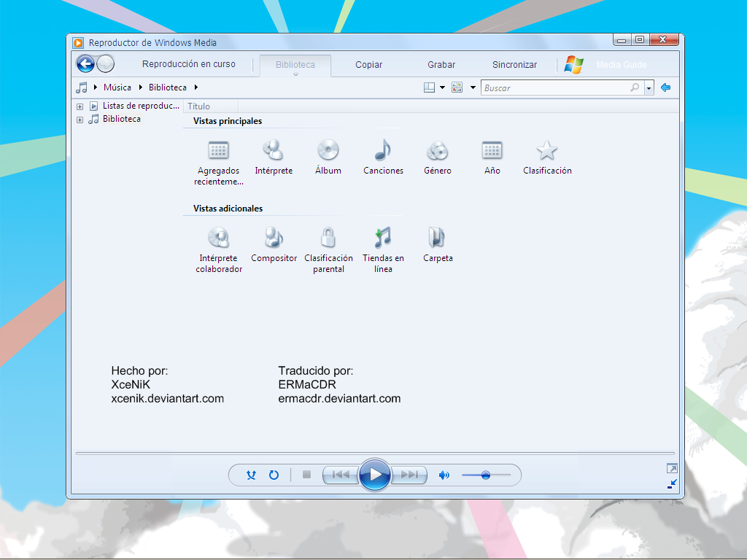
Task: Switch to the Copiar tab
Action: (x=368, y=65)
